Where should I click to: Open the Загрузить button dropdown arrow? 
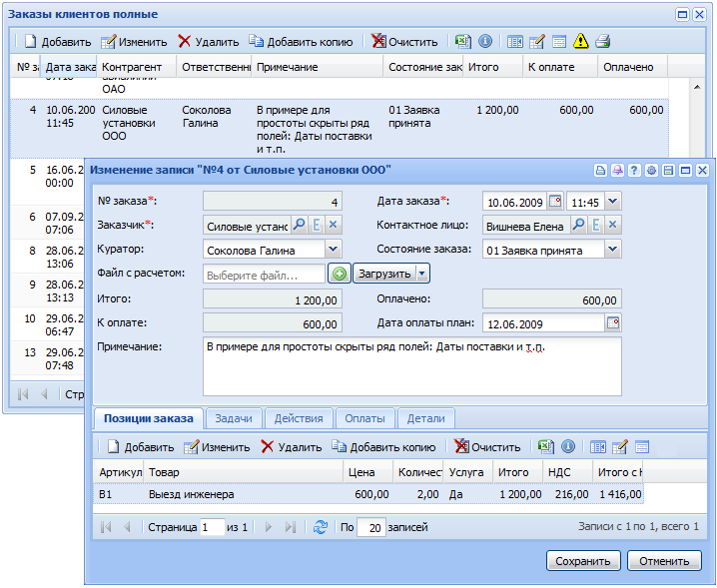[x=422, y=274]
